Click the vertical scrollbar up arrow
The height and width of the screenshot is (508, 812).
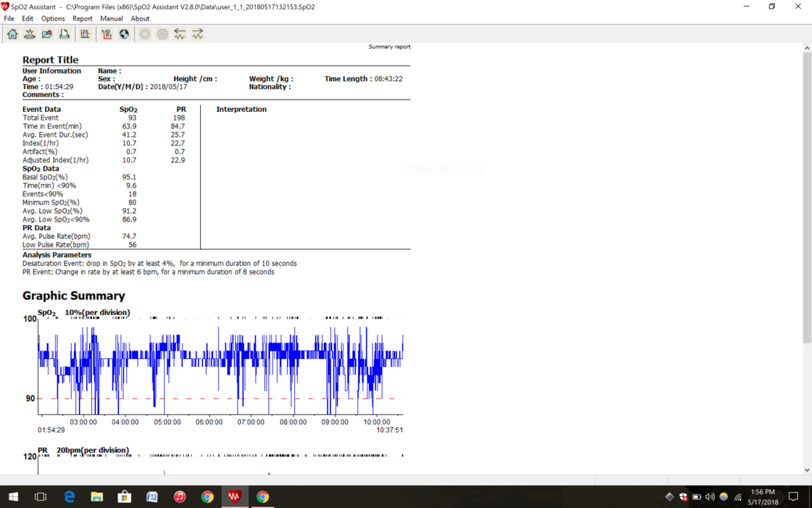(806, 48)
